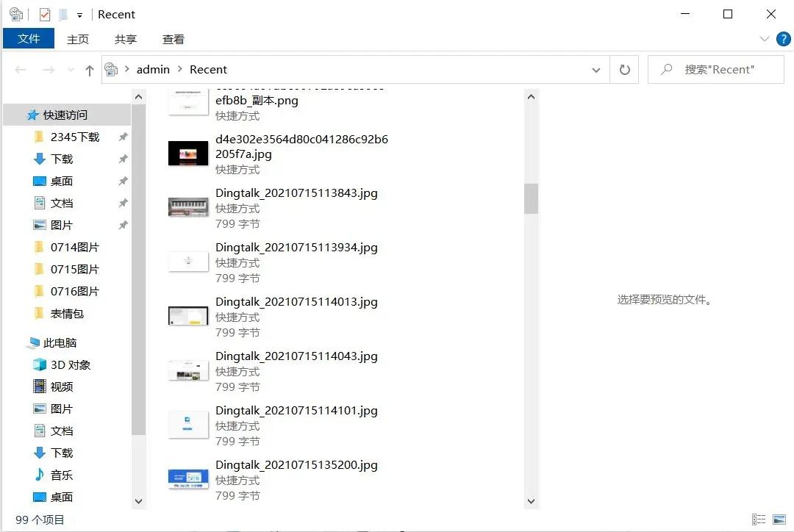Open the address bar history dropdown
794x532 pixels.
pyautogui.click(x=596, y=69)
